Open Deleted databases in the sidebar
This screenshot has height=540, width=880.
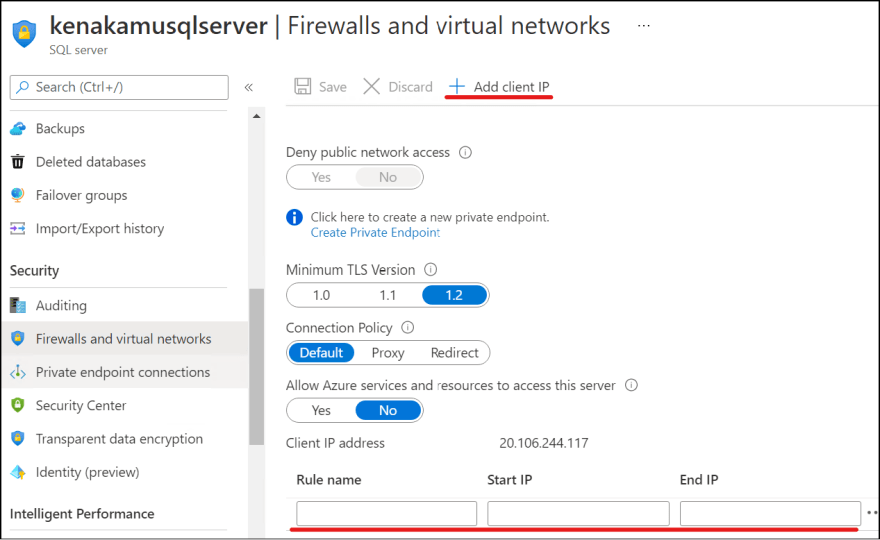[x=91, y=162]
